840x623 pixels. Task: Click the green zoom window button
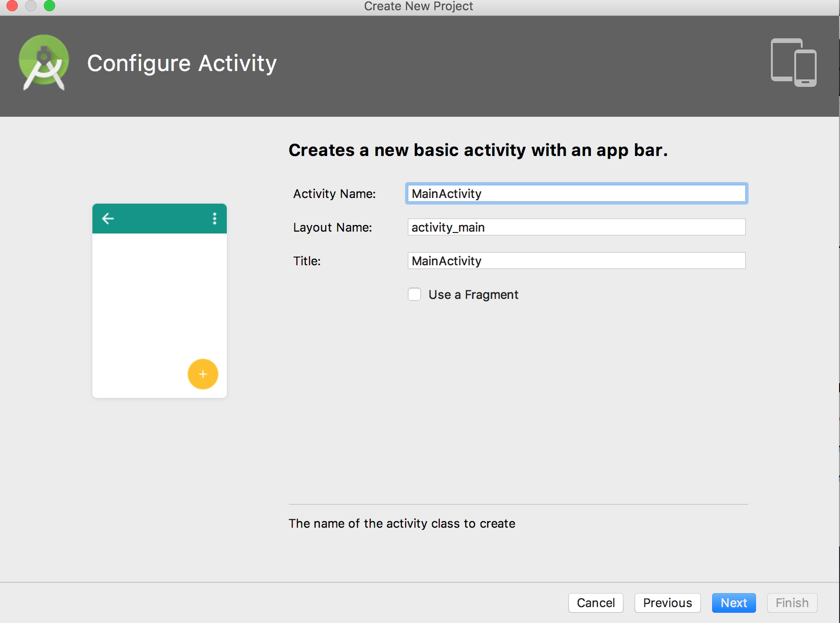(x=49, y=6)
